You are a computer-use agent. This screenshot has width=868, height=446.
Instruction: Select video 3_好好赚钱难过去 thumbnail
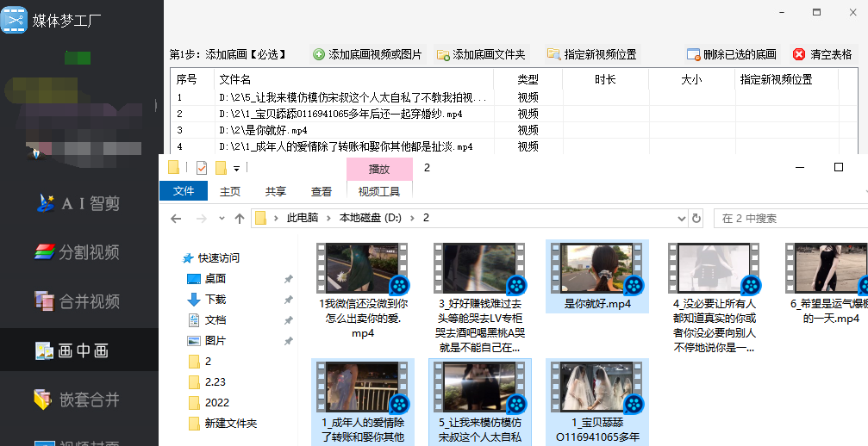pos(480,269)
